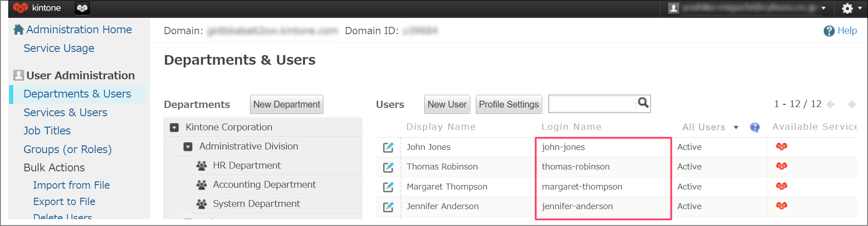Edit John Jones user record
Screen dimensions: 868x226
[x=388, y=147]
